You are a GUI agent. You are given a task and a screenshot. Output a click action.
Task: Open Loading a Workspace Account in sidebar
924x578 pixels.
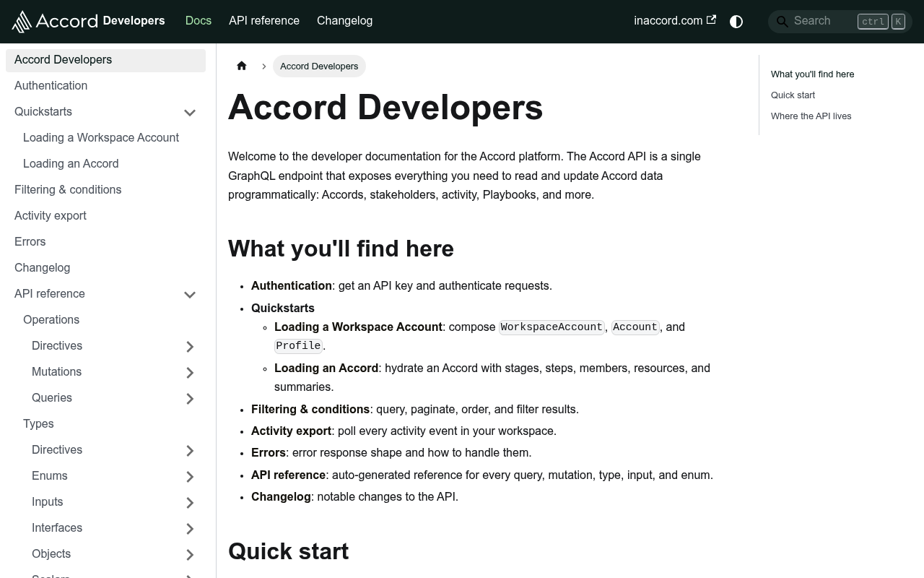click(110, 138)
